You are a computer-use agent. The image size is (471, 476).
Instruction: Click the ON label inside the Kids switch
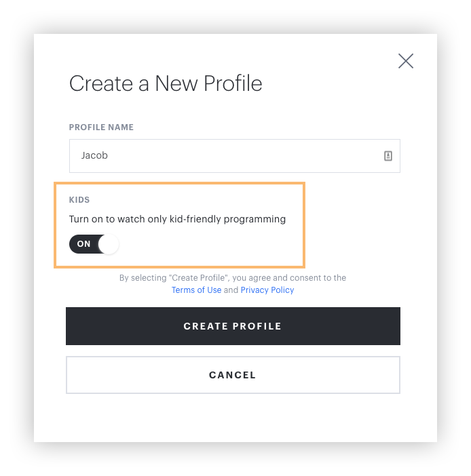pos(83,244)
